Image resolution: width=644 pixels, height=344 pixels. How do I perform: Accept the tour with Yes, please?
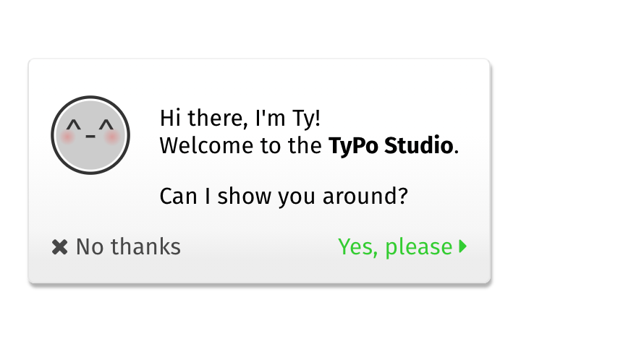tap(402, 247)
